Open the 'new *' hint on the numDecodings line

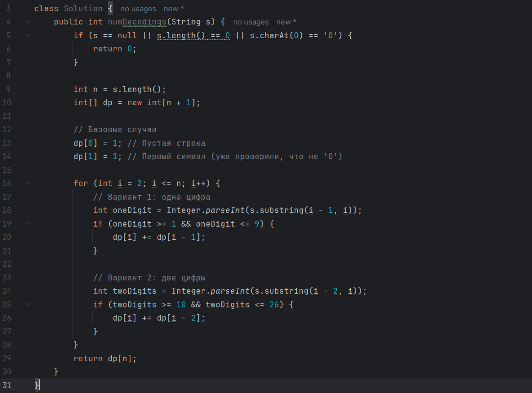coord(286,22)
